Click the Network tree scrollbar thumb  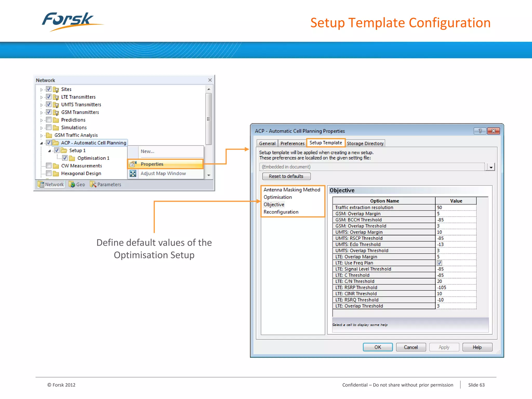(208, 119)
